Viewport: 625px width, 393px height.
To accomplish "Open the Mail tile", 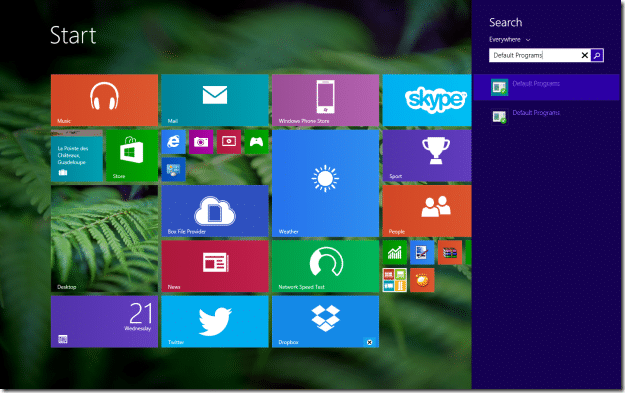I will coord(215,100).
